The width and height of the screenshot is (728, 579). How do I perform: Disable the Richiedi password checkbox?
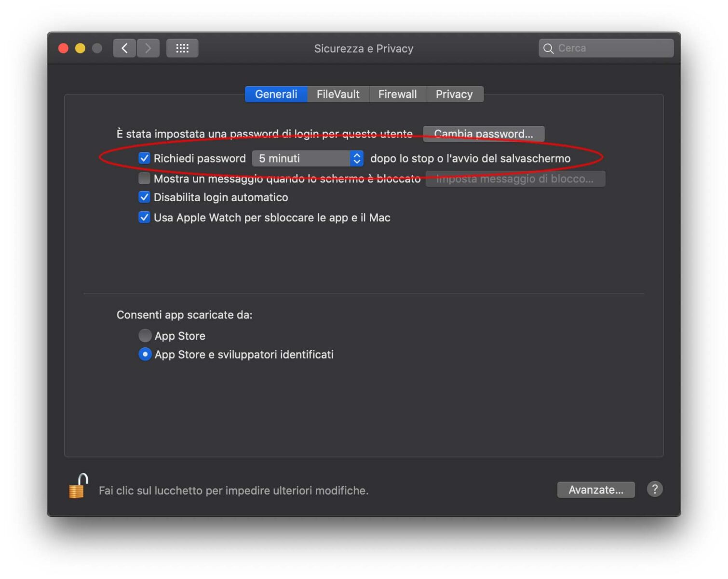pos(144,158)
